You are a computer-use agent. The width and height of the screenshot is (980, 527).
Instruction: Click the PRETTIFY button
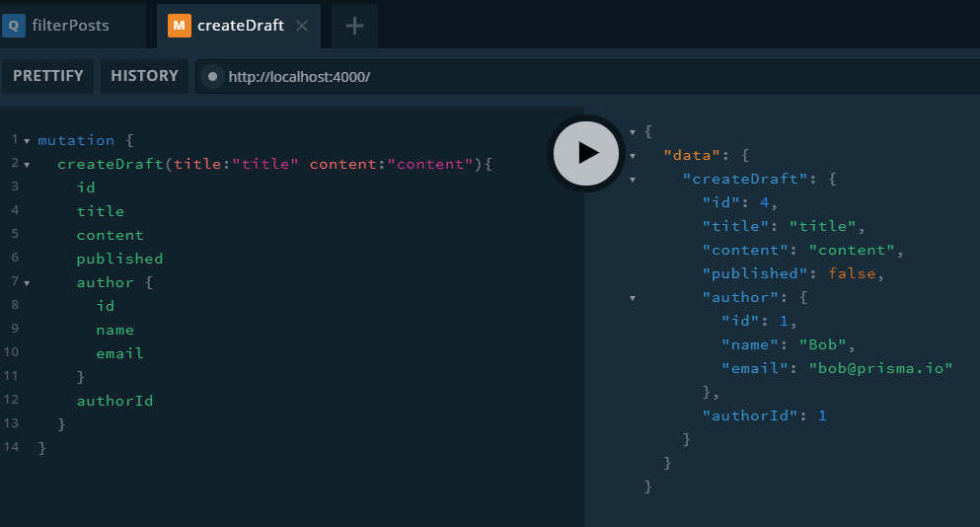tap(48, 76)
